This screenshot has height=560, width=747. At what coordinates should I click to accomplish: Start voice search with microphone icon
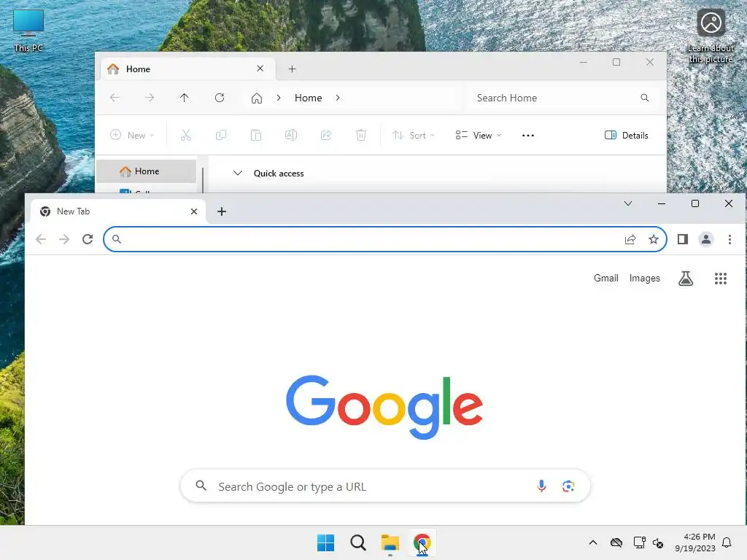(x=541, y=486)
